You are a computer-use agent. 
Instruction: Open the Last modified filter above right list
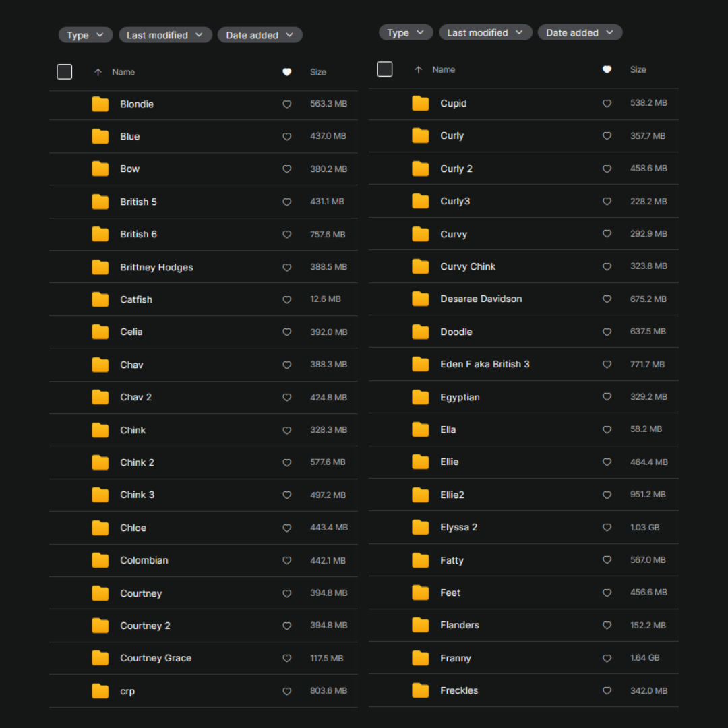pyautogui.click(x=485, y=32)
